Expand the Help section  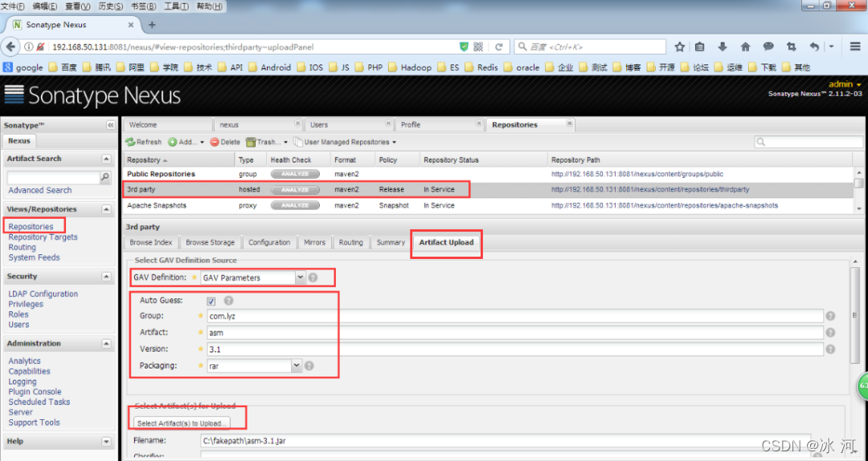point(106,442)
